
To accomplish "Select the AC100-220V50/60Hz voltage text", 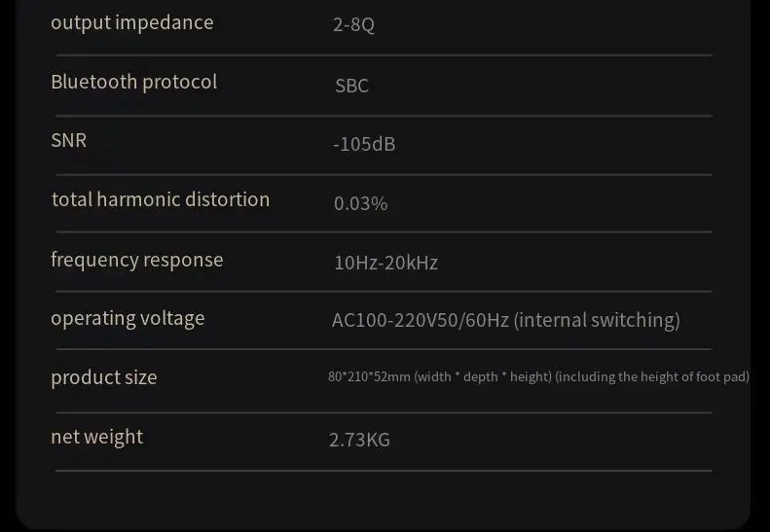I will (421, 320).
